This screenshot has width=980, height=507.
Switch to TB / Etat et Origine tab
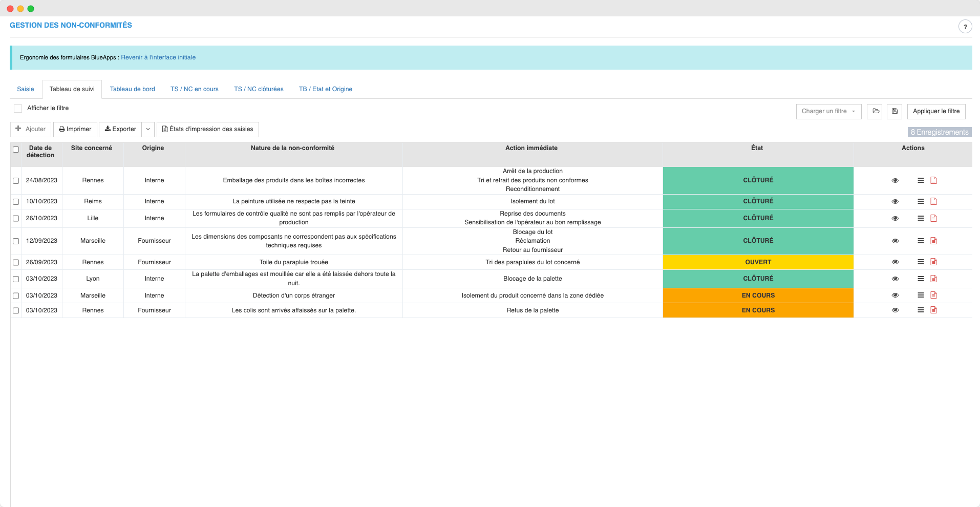pos(326,89)
